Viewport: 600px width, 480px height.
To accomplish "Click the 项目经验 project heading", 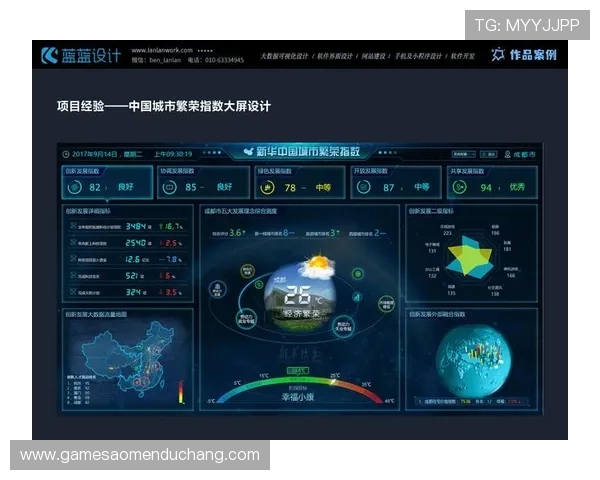I will pos(164,106).
